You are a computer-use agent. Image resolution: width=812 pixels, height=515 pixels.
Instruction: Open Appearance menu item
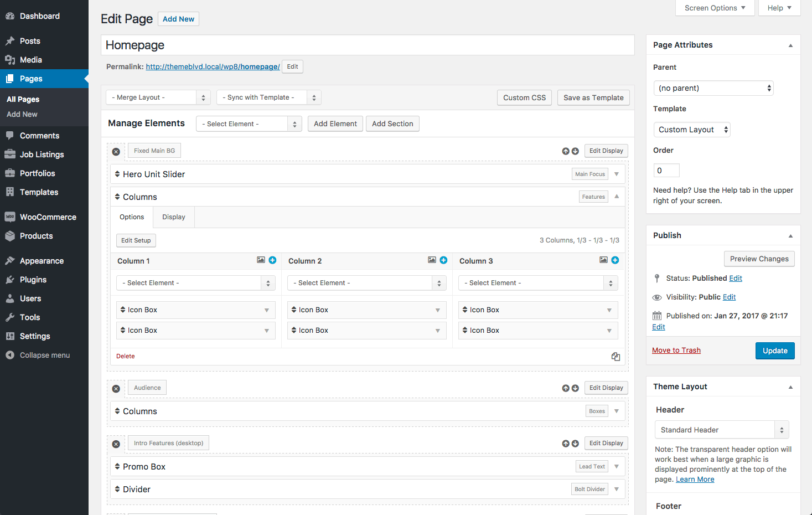tap(44, 261)
